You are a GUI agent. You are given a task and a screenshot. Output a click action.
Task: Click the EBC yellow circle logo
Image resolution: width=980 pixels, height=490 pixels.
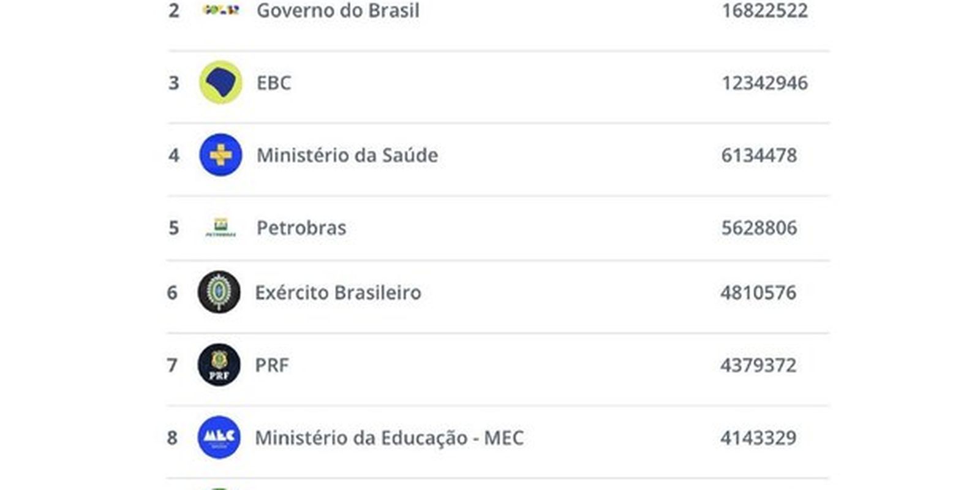point(221,83)
